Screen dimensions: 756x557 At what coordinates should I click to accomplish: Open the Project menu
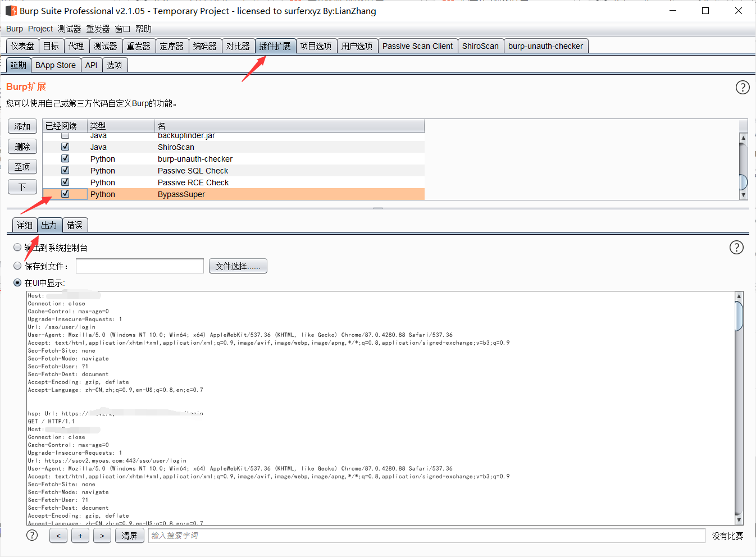(x=40, y=29)
